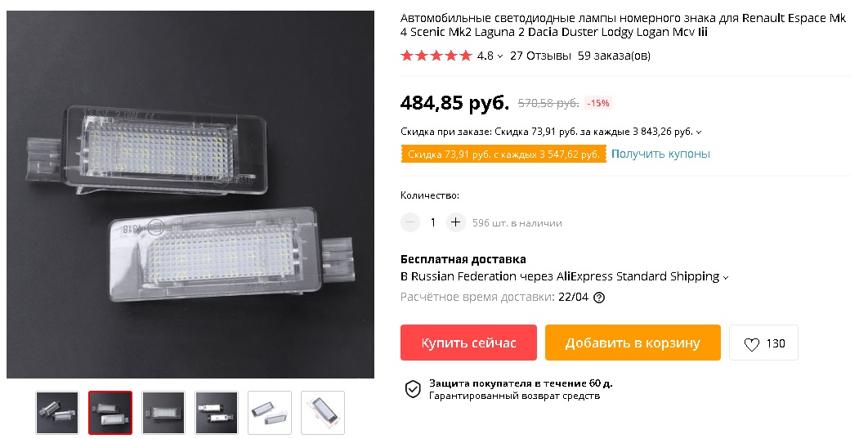
Task: Click the five-star rating icons
Action: (x=436, y=56)
